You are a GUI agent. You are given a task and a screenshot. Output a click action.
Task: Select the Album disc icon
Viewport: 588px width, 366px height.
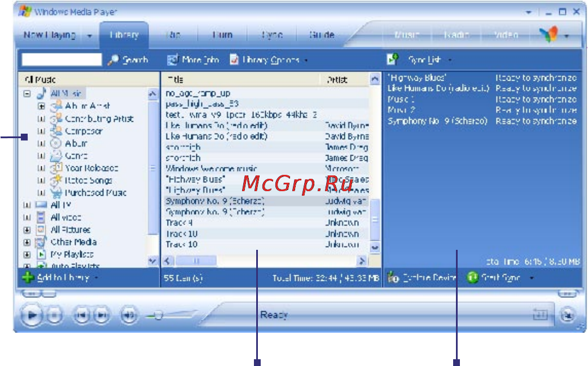coord(56,143)
